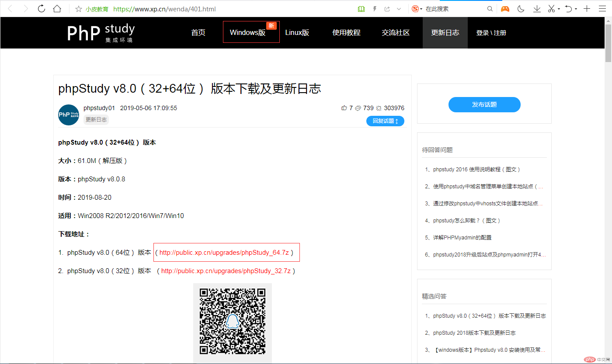Open the phpstudy01 author profile name

click(99, 108)
